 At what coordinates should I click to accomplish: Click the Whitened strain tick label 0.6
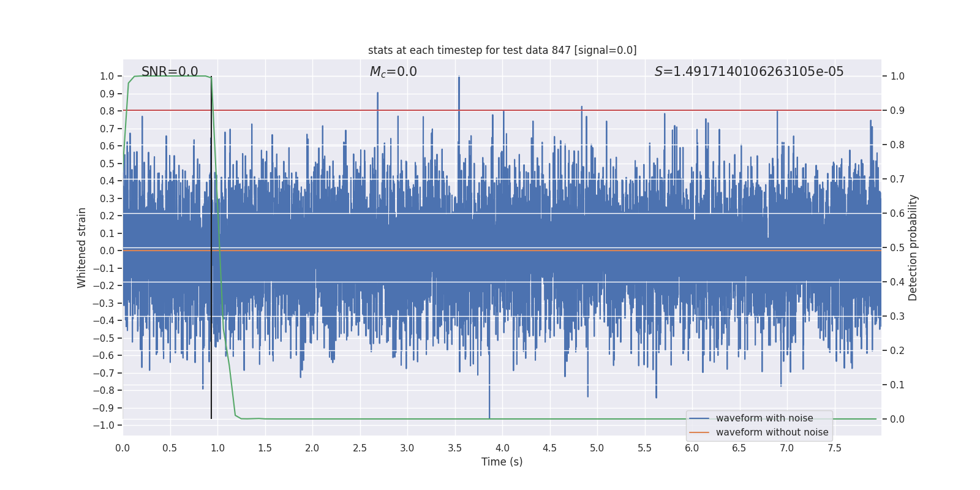[107, 146]
